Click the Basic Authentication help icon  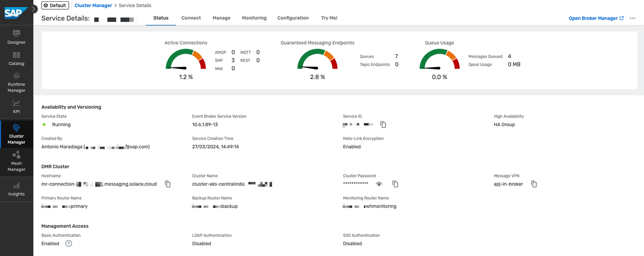tap(68, 243)
